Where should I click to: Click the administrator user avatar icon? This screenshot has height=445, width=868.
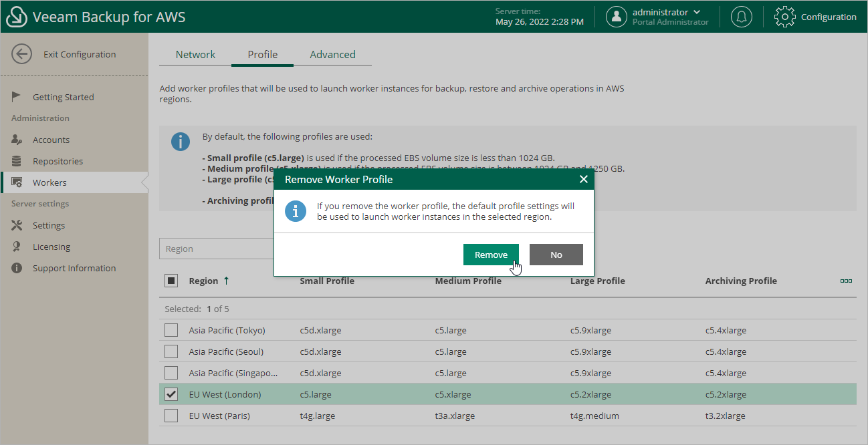tap(617, 17)
